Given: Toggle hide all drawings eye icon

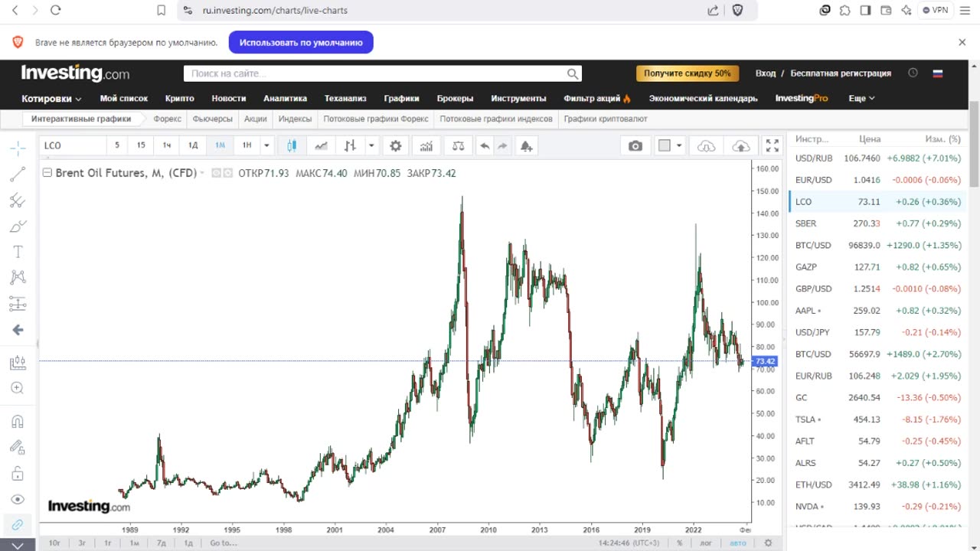Looking at the screenshot, I should click(x=18, y=499).
